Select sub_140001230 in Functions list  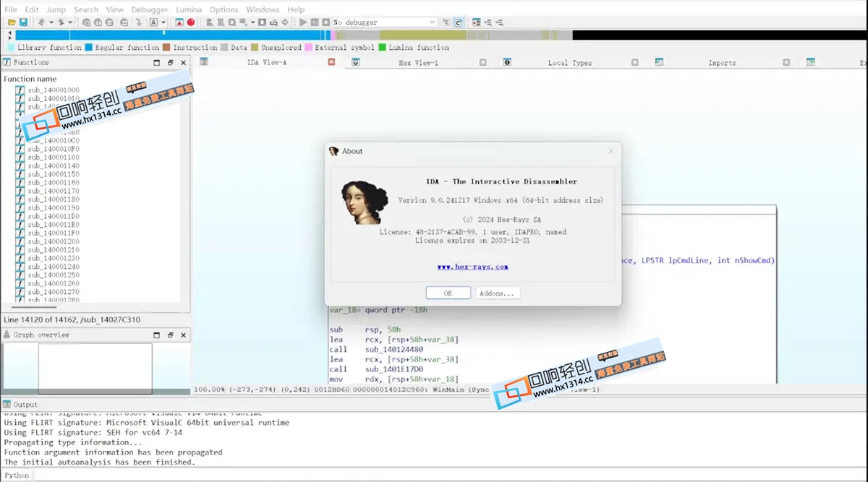click(54, 258)
